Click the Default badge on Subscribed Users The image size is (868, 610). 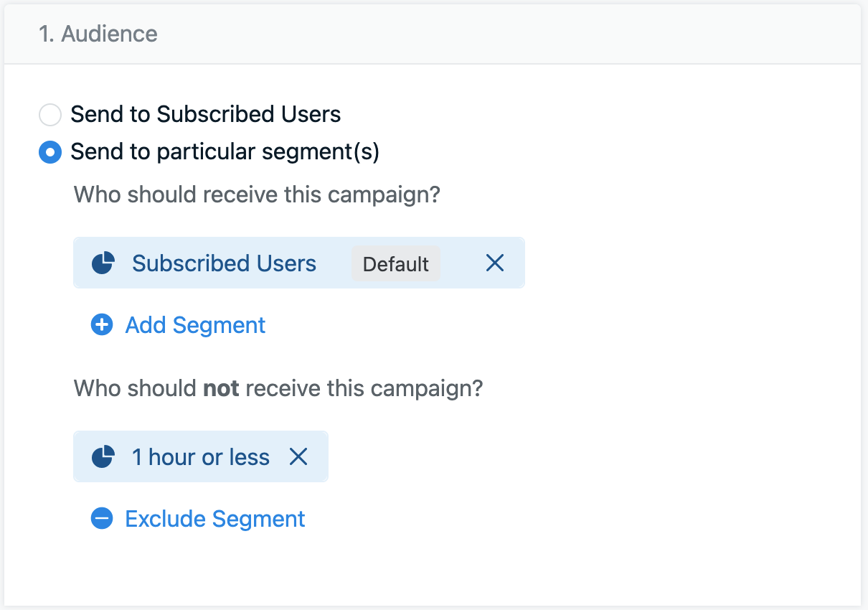tap(395, 264)
